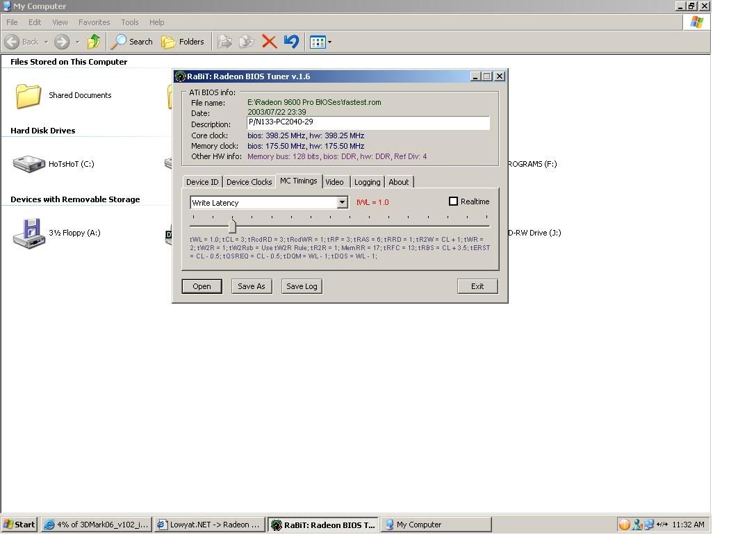This screenshot has height=560, width=747.
Task: Click My Computer taskbar button
Action: coord(436,525)
